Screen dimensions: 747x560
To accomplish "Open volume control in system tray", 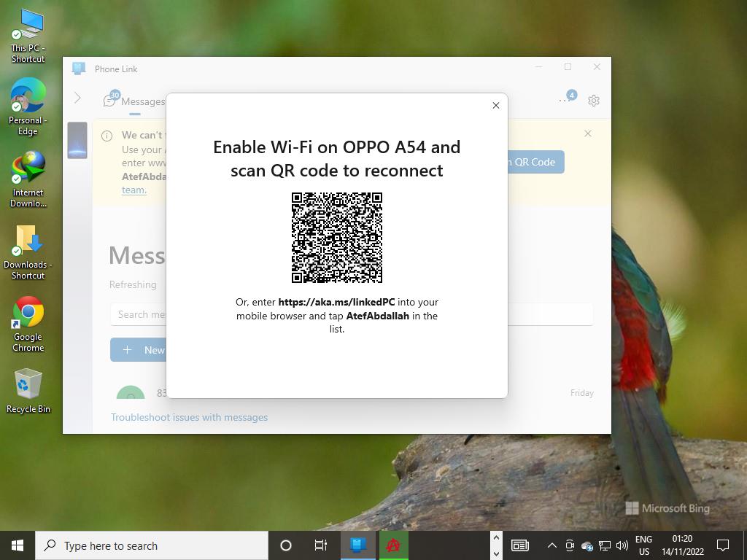I will (622, 545).
